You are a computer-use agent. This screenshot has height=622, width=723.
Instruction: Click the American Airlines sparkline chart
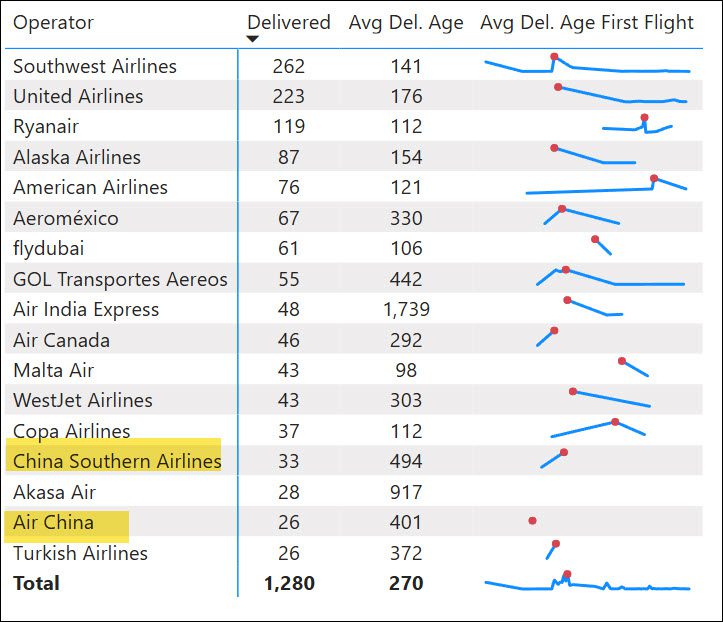pyautogui.click(x=600, y=187)
